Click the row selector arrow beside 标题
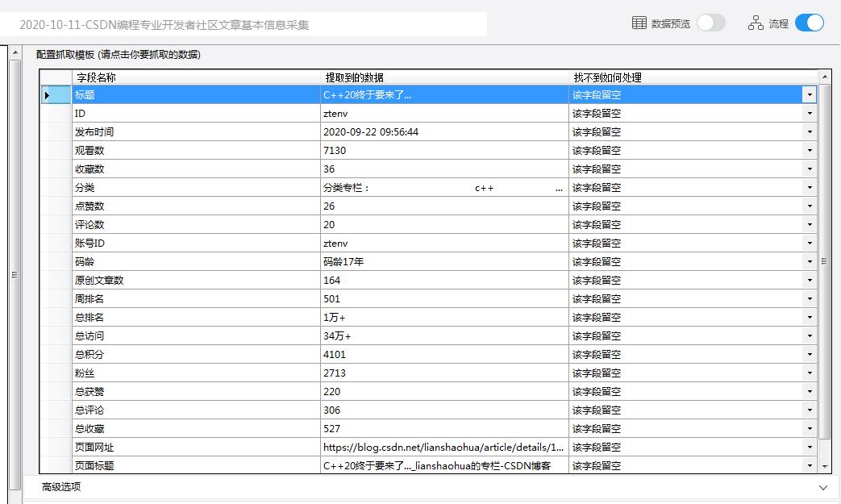Image resolution: width=841 pixels, height=504 pixels. coord(48,95)
